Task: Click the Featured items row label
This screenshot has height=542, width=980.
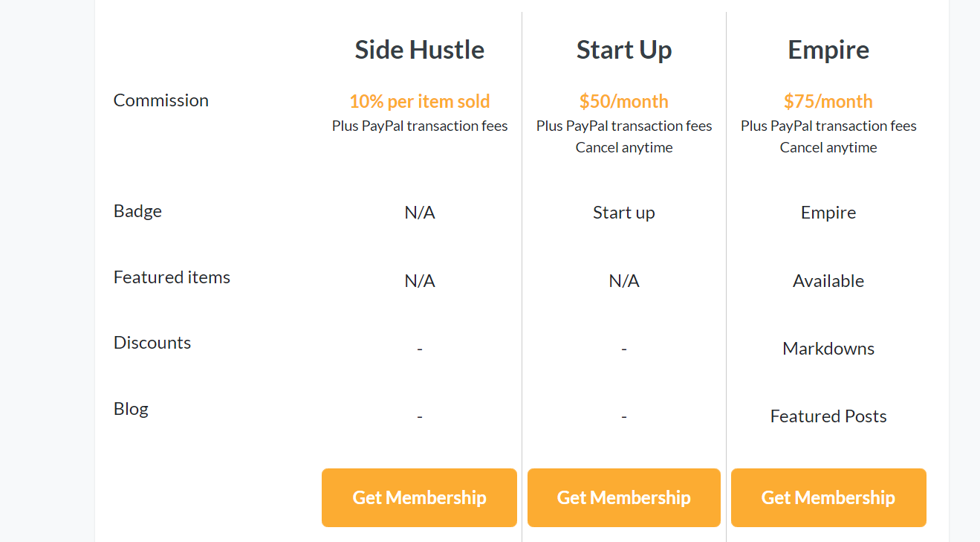Action: pos(172,277)
